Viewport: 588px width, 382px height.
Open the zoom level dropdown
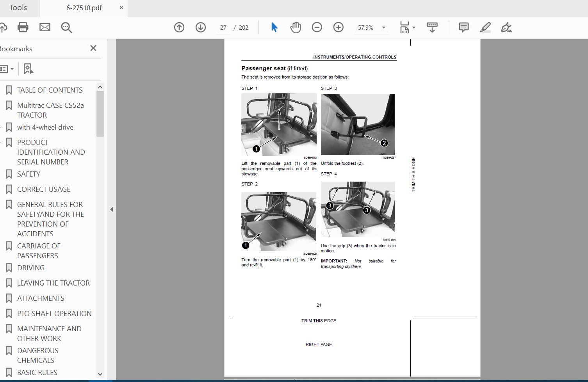click(x=384, y=27)
